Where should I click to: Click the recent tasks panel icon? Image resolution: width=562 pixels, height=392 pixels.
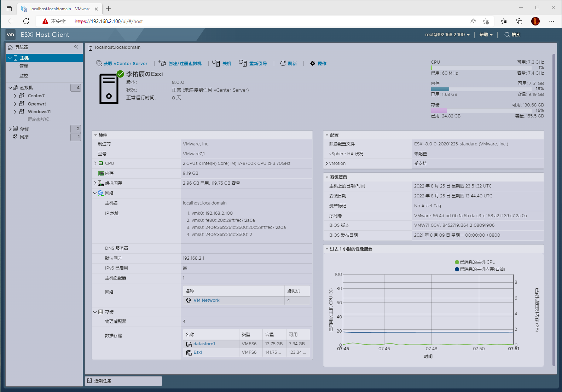pyautogui.click(x=90, y=381)
